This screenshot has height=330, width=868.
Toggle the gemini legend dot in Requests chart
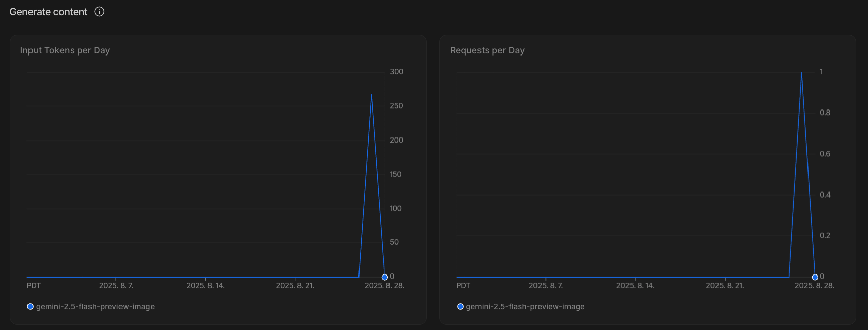tap(460, 307)
